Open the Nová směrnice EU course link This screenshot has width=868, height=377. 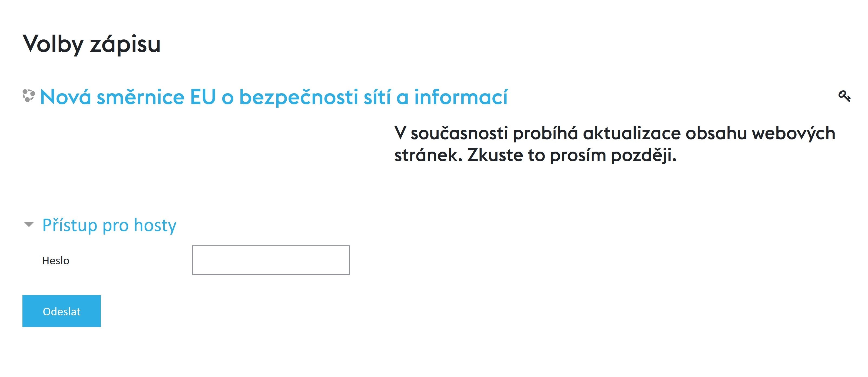click(273, 97)
